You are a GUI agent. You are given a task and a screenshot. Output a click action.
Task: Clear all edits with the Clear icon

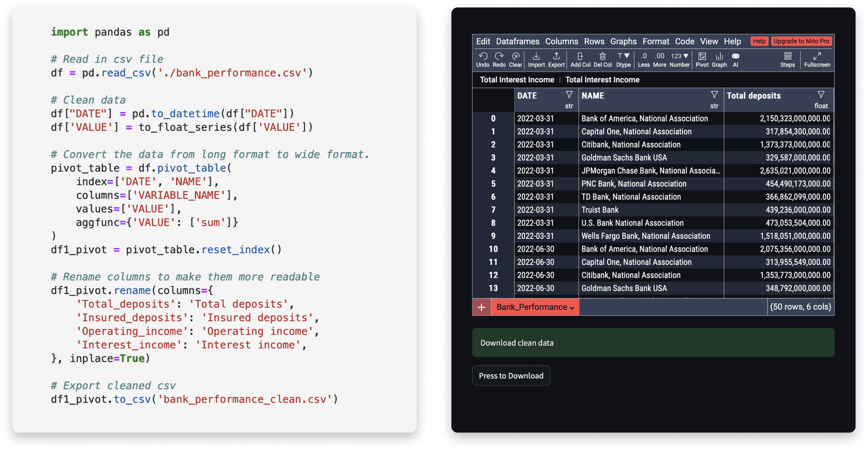(x=515, y=59)
